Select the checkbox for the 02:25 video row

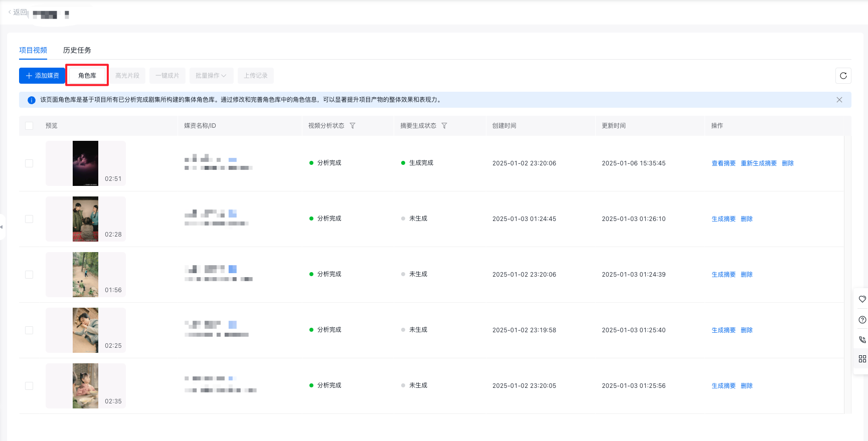click(29, 330)
